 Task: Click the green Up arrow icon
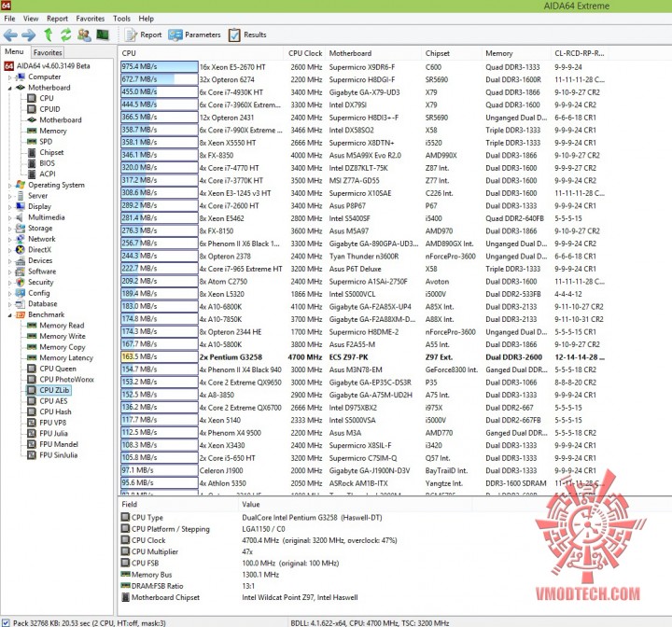point(48,35)
